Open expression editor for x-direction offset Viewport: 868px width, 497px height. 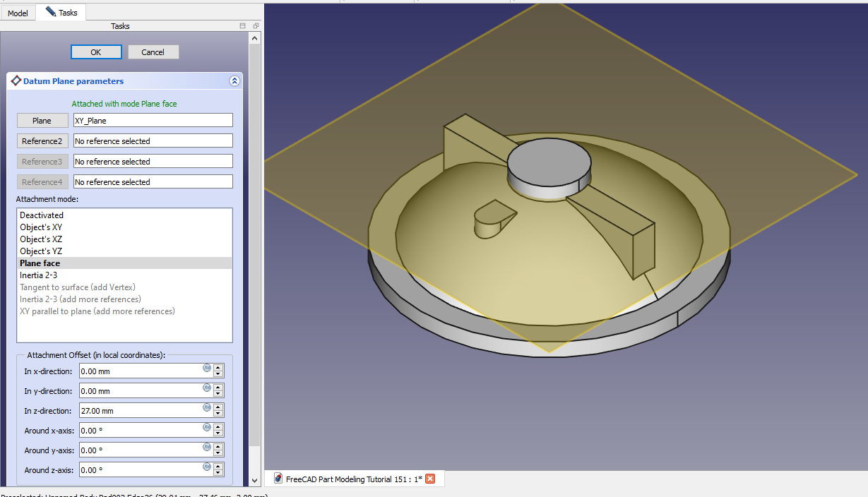coord(207,368)
